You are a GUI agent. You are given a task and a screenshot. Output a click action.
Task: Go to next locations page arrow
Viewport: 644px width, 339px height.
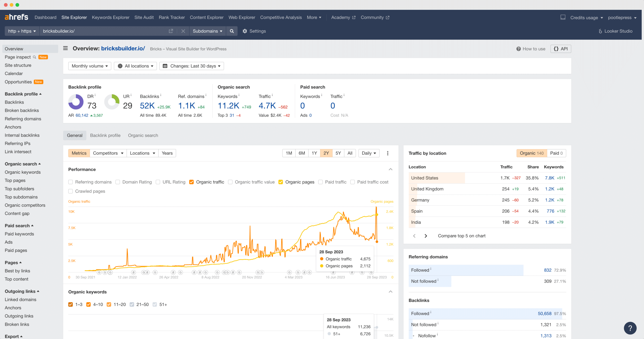[426, 236]
